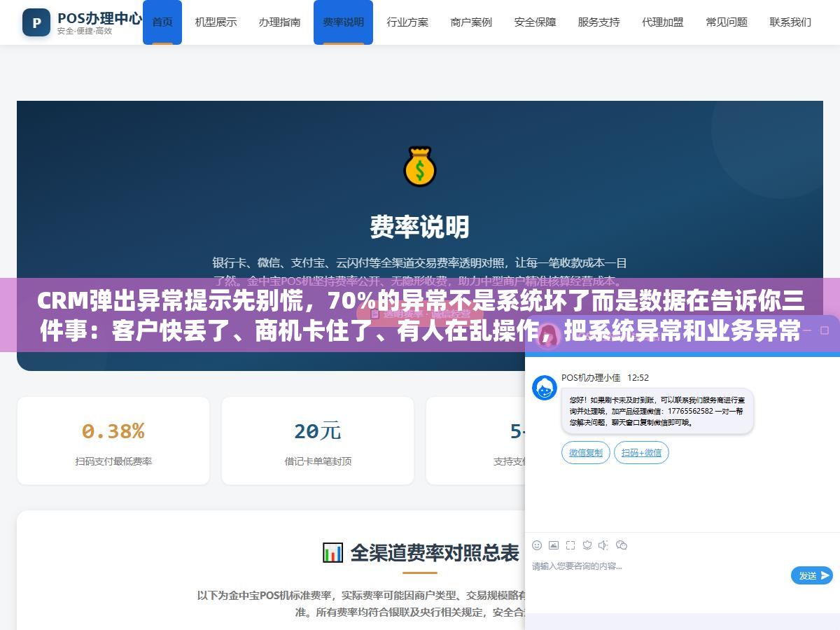
Task: Click the 0.38% 扫码支付最低费率 card
Action: [x=113, y=441]
